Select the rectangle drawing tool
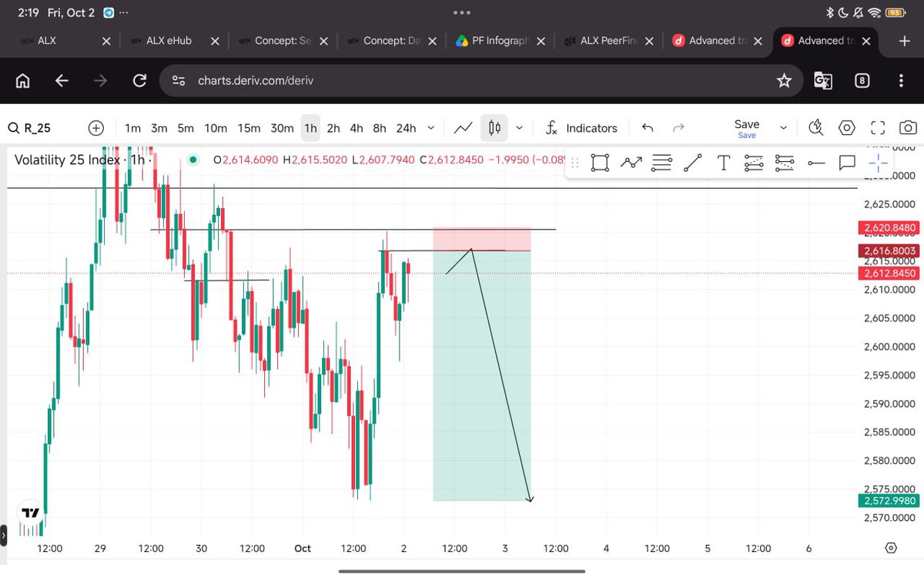 point(601,163)
